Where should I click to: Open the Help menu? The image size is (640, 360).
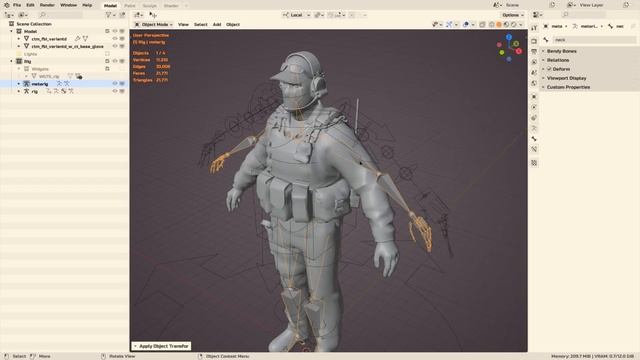tap(87, 5)
